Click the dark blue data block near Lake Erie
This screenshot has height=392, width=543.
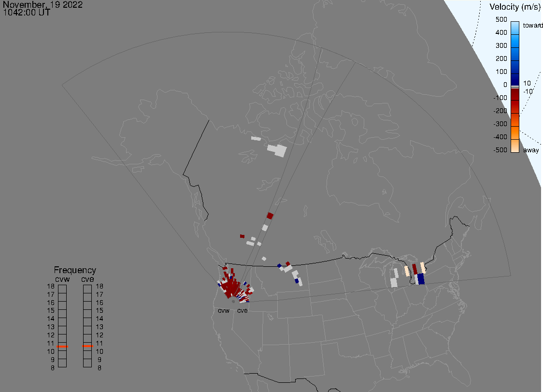click(x=421, y=279)
